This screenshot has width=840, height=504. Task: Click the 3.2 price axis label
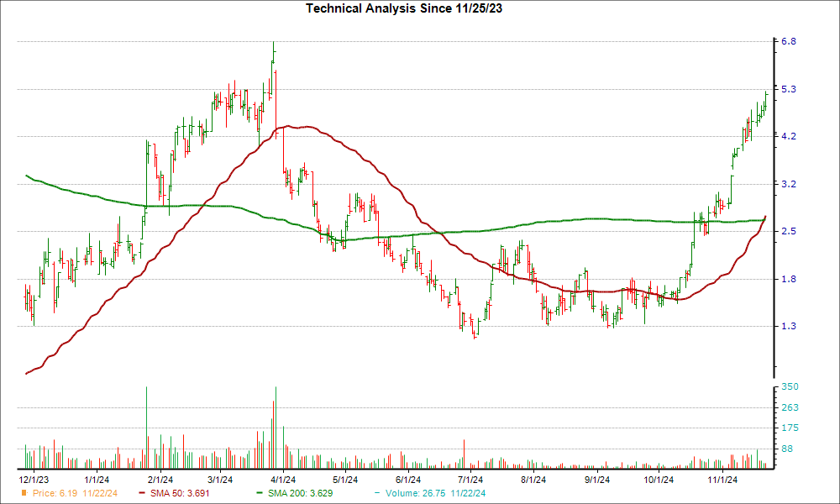point(789,184)
